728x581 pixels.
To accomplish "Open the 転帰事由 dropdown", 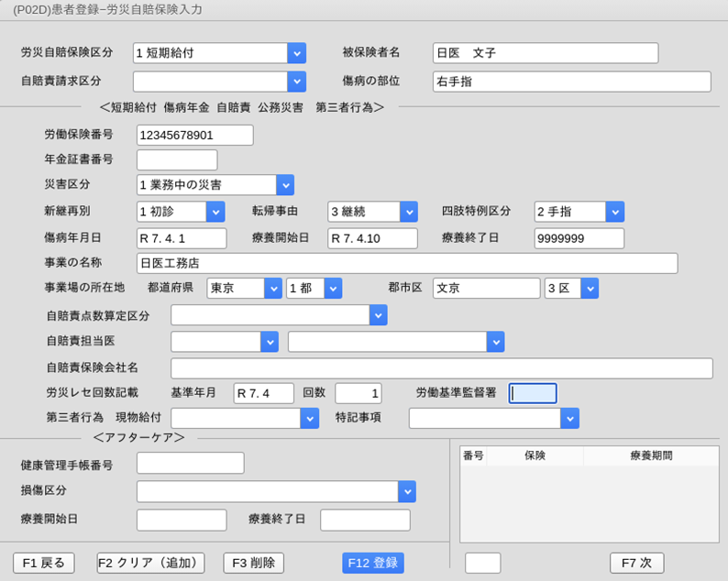I will point(409,212).
